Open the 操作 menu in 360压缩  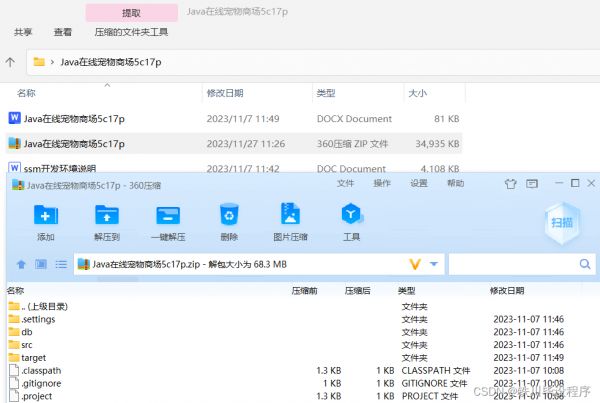[x=382, y=183]
